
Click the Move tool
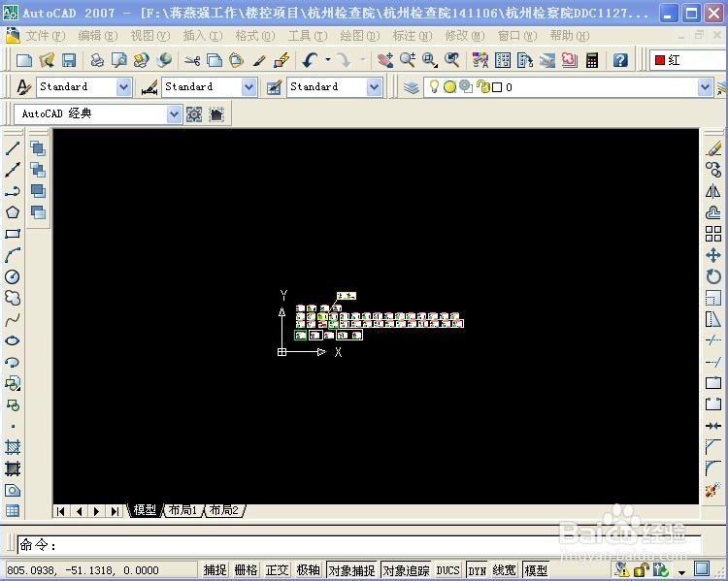click(x=713, y=255)
